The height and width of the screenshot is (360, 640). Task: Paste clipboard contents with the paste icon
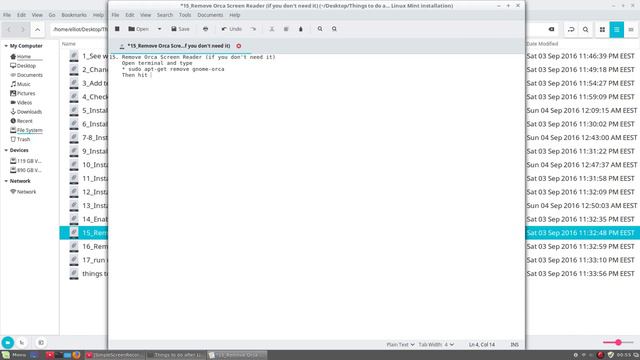301,29
